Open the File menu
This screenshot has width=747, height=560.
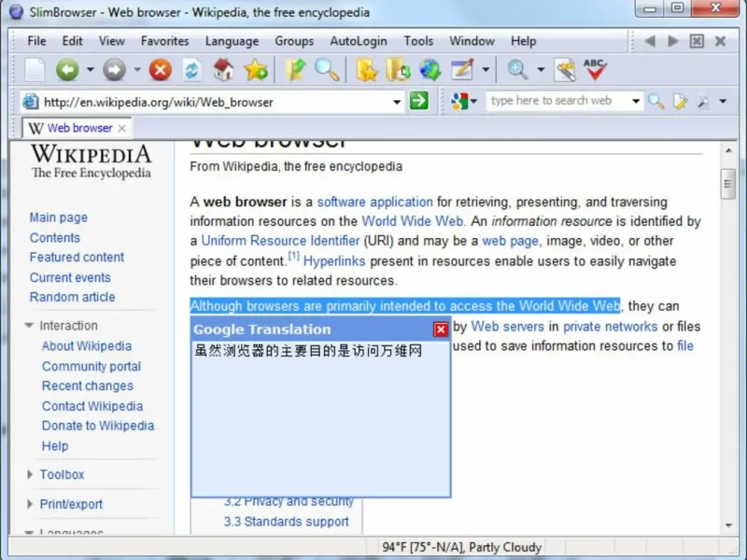[36, 41]
